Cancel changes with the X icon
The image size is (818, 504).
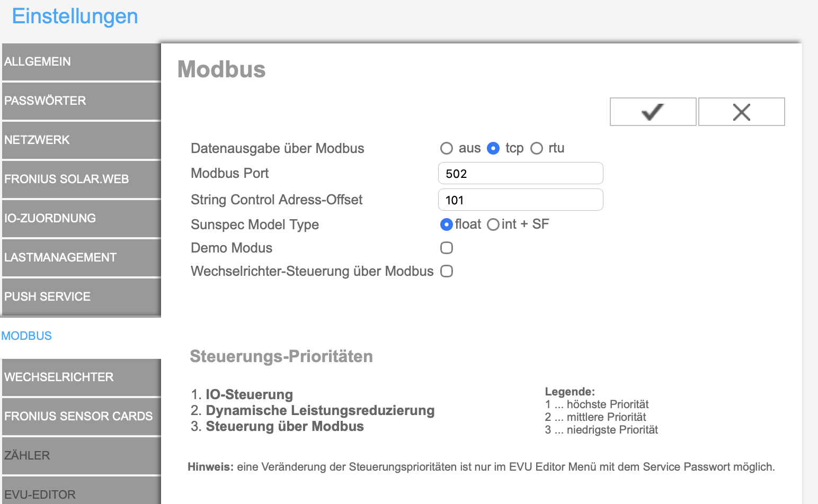(741, 112)
